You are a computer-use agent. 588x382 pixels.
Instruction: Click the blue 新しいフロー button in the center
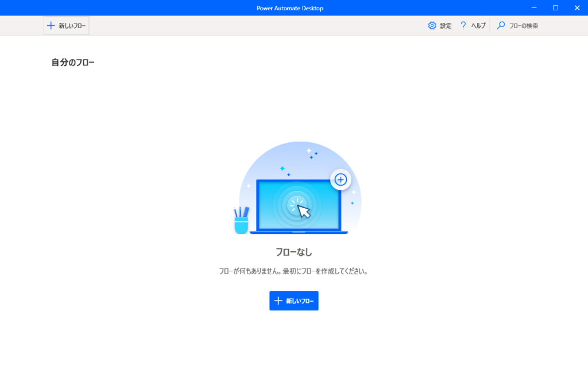tap(294, 301)
